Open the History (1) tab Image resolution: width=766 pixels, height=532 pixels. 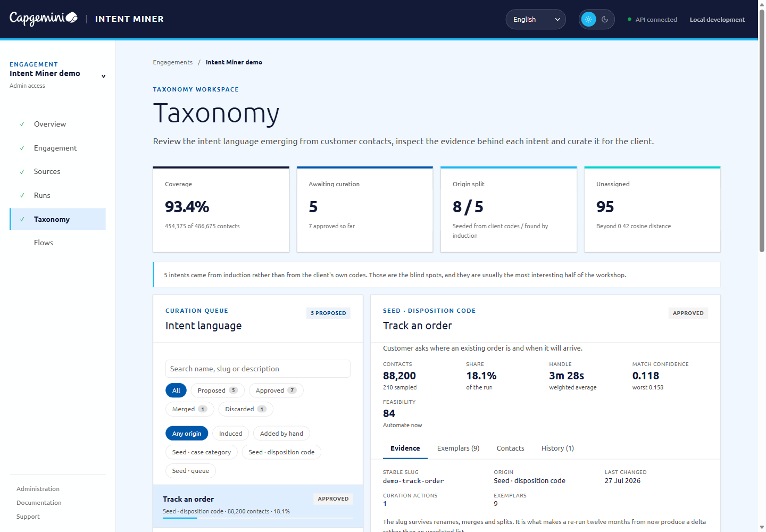(557, 448)
